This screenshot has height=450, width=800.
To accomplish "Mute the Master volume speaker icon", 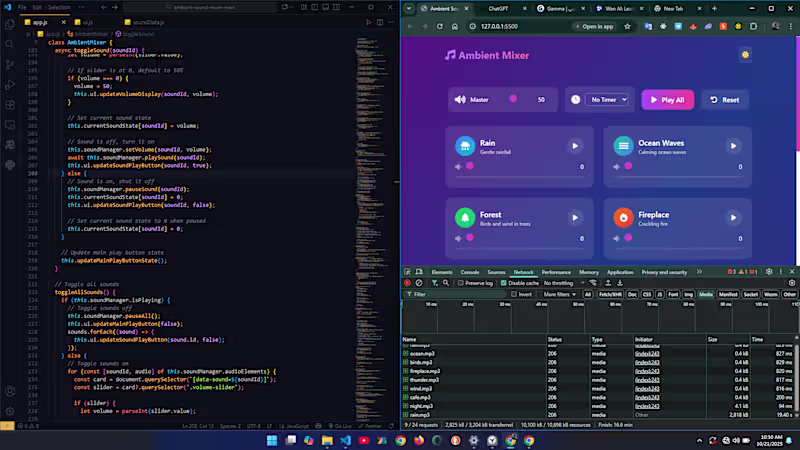I will coord(460,99).
